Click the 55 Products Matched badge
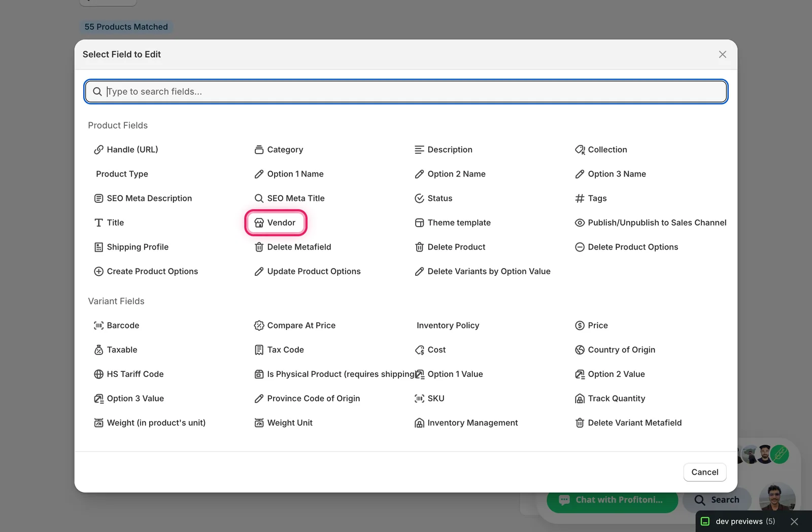This screenshot has width=812, height=532. tap(126, 27)
